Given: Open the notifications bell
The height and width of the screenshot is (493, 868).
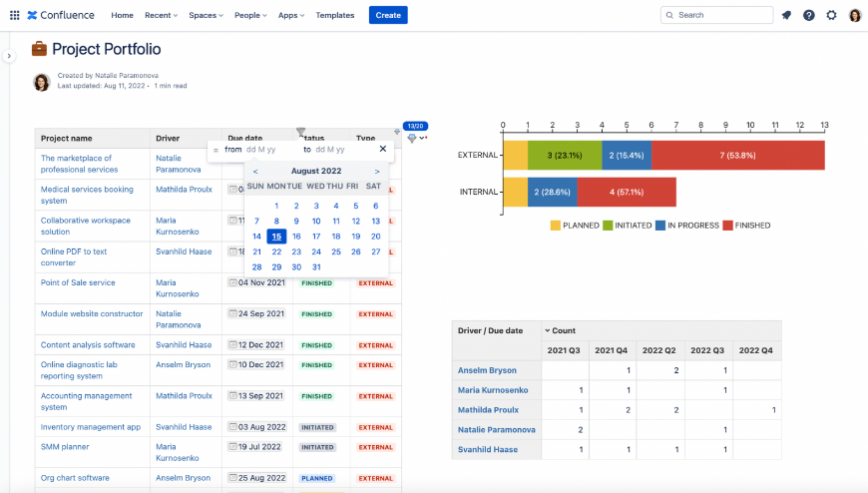Looking at the screenshot, I should [786, 15].
